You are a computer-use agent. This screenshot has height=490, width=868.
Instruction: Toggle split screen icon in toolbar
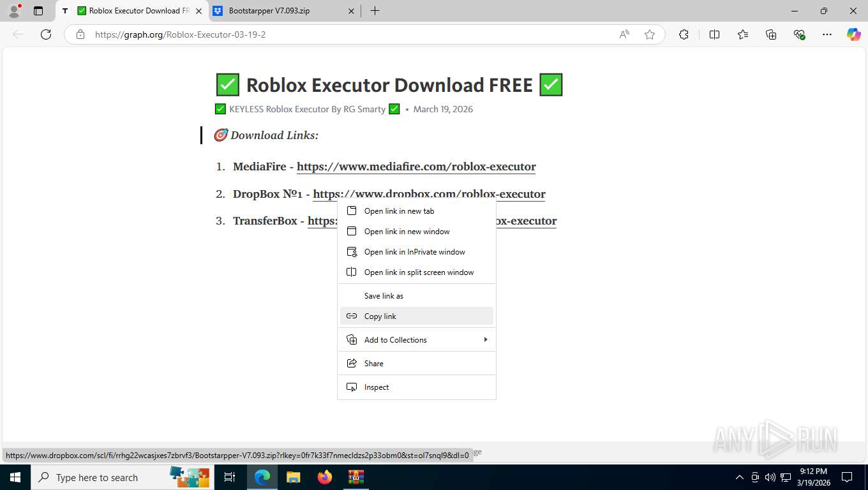pyautogui.click(x=715, y=34)
